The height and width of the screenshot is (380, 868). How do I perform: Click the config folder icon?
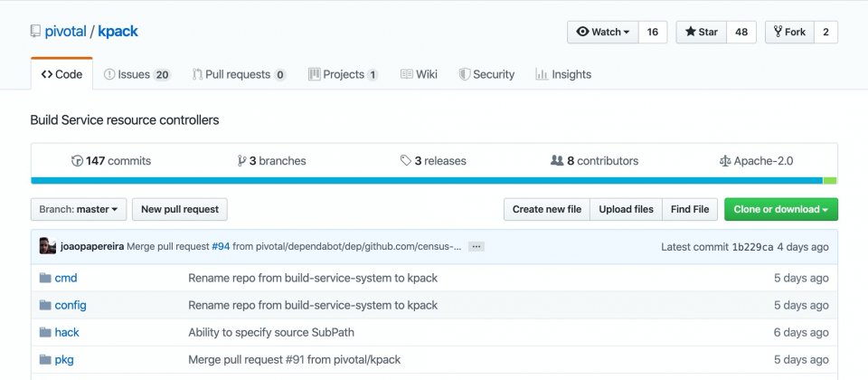click(x=45, y=305)
